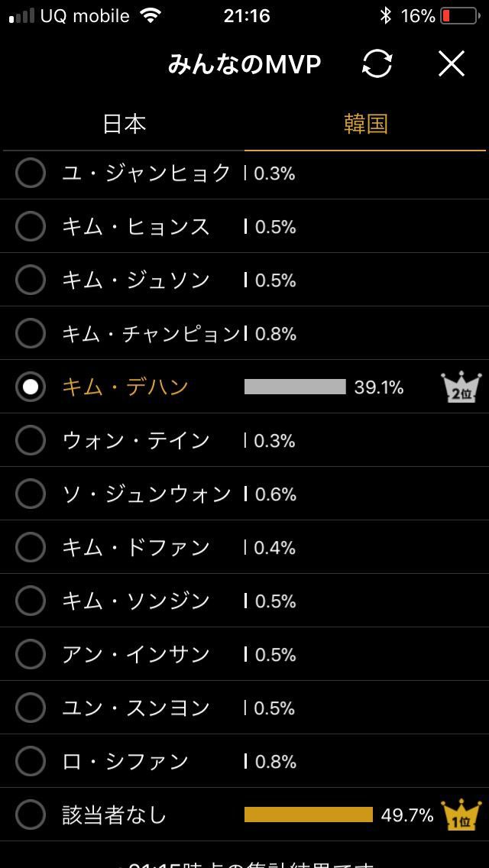Tap the 1位 gold crown icon
The width and height of the screenshot is (489, 868).
461,815
